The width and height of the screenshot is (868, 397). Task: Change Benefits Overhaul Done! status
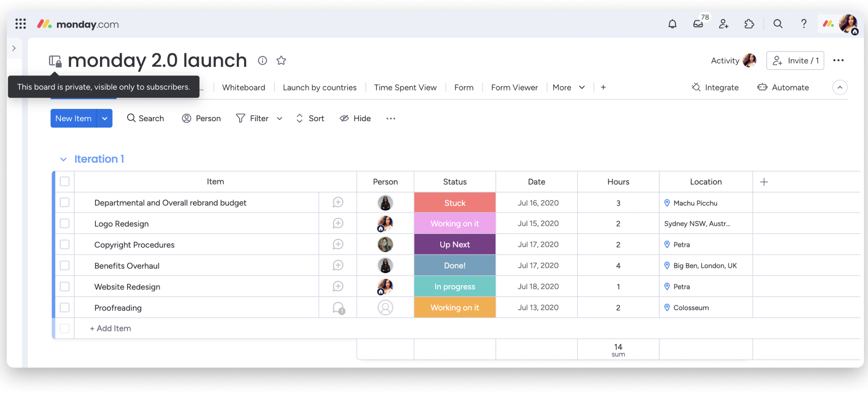pyautogui.click(x=455, y=265)
